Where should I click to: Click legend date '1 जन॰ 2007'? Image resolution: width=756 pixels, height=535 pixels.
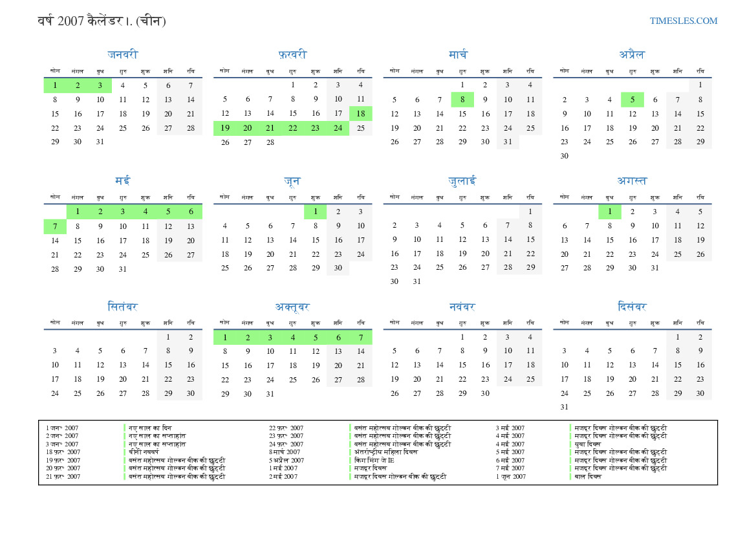[x=61, y=428]
